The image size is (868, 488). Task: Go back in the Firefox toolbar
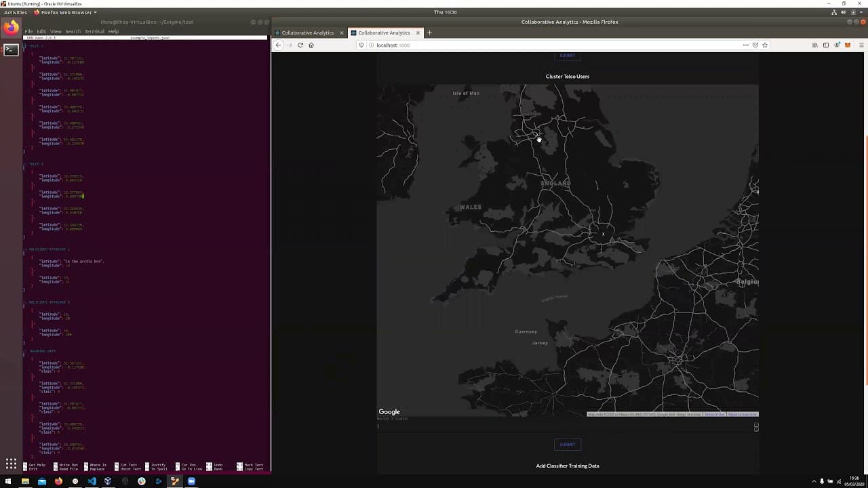pyautogui.click(x=278, y=45)
